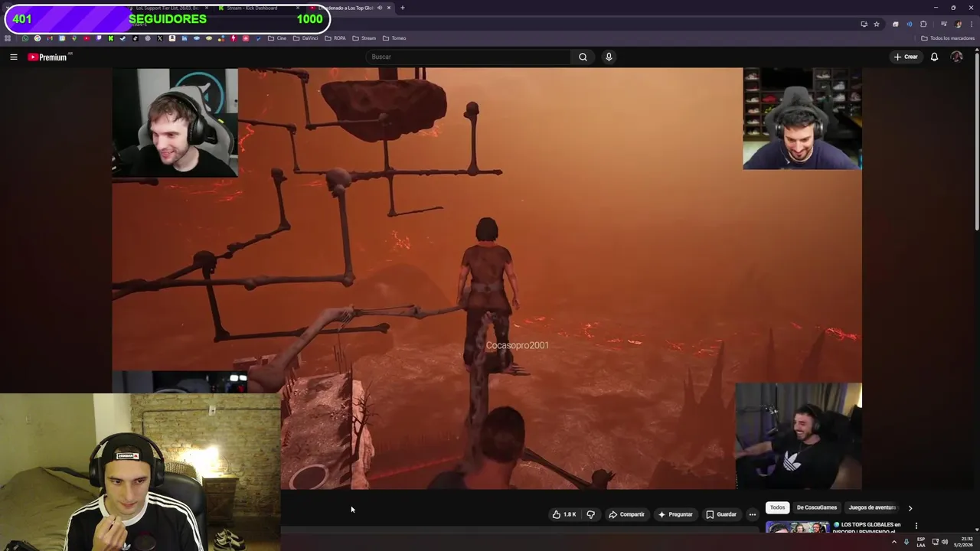Screen dimensions: 980x551
Task: Open the DaVinci bookmarks folder
Action: click(x=305, y=38)
